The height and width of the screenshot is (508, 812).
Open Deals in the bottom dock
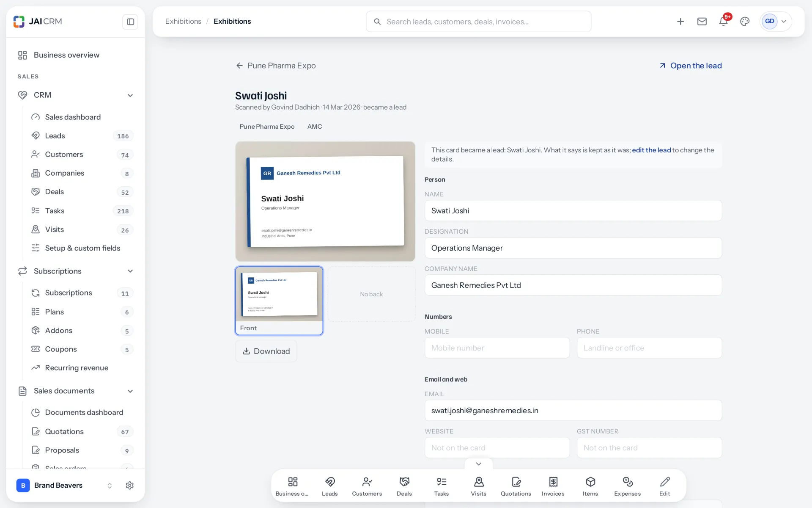pos(404,486)
